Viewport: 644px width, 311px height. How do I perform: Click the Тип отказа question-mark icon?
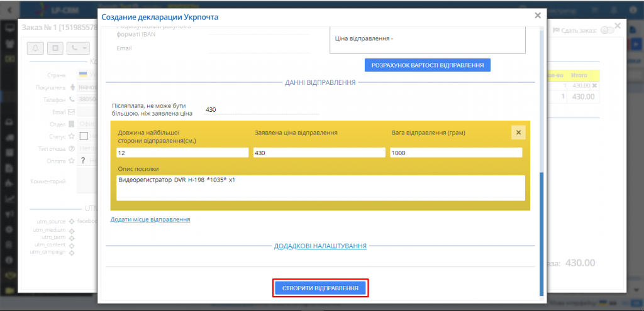click(72, 148)
